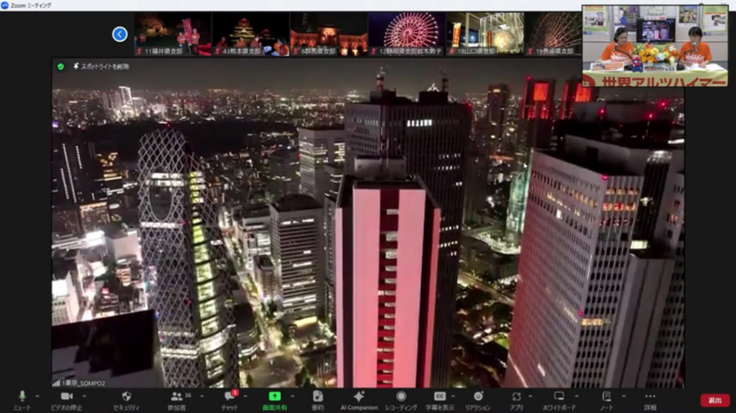Select the Ferris wheel participant thumbnail
The height and width of the screenshot is (413, 736).
406,32
